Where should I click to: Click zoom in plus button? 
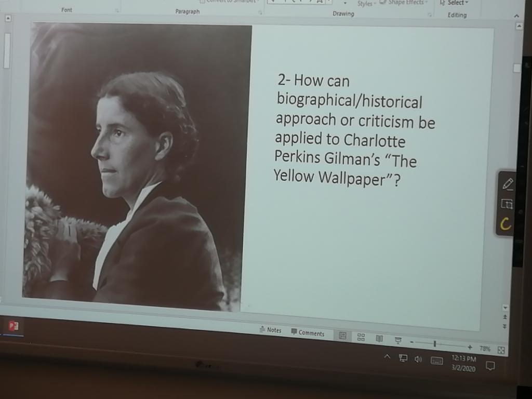coord(470,347)
